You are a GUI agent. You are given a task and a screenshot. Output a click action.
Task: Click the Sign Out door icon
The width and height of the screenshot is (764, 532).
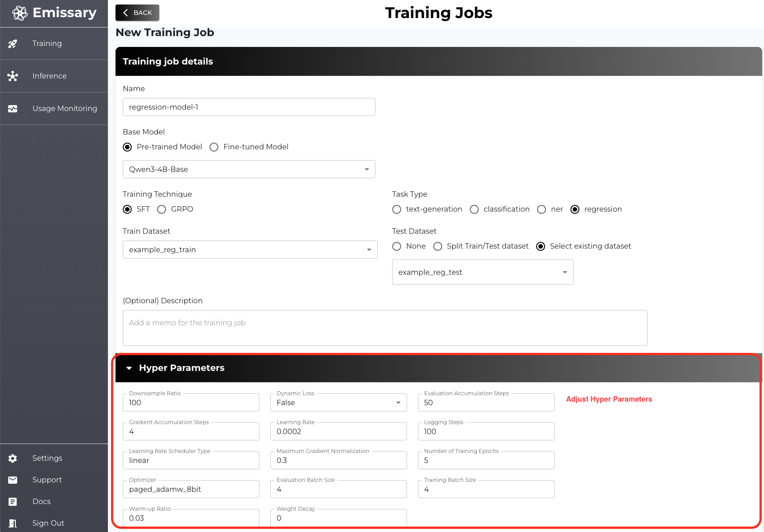13,523
